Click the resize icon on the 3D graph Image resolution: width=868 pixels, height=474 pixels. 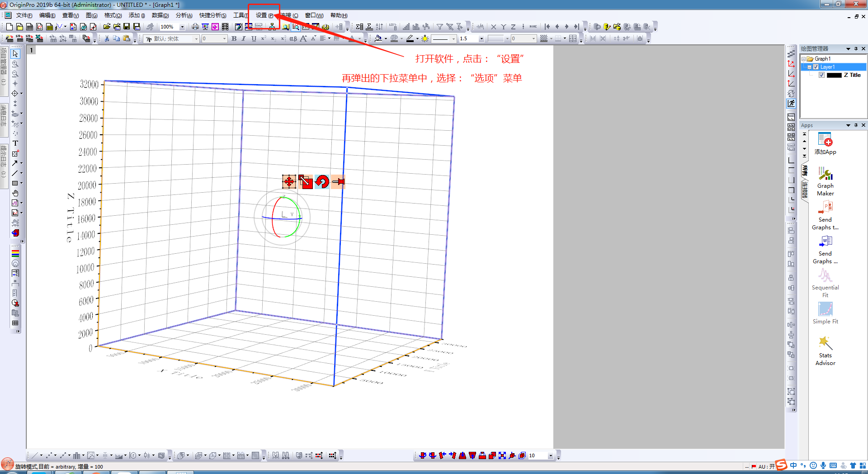(x=305, y=182)
